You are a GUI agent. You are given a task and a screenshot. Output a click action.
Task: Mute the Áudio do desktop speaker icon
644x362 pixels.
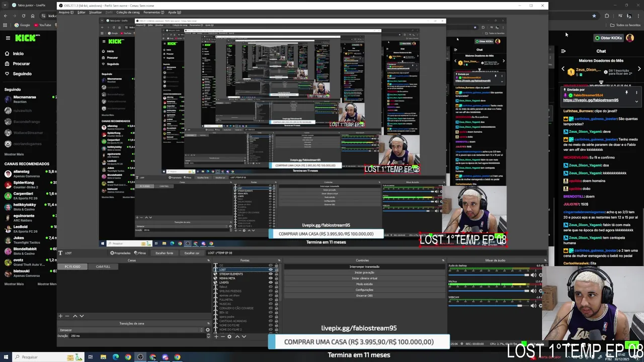(x=533, y=275)
